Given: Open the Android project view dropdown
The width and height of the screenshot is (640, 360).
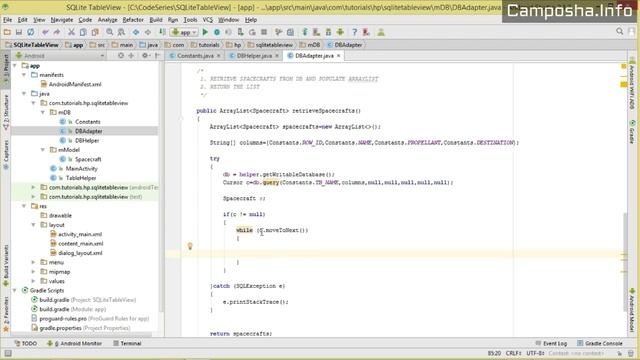Looking at the screenshot, I should pos(60,56).
